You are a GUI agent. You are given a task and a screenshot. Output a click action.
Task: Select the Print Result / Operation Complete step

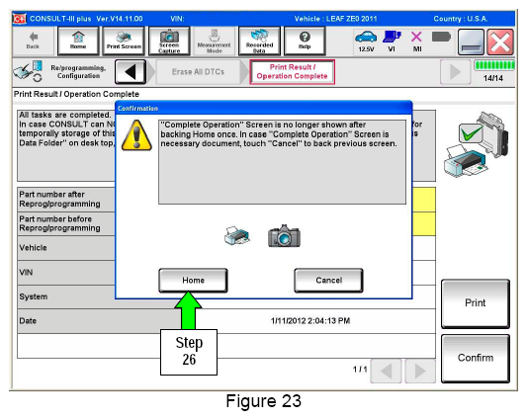click(292, 72)
